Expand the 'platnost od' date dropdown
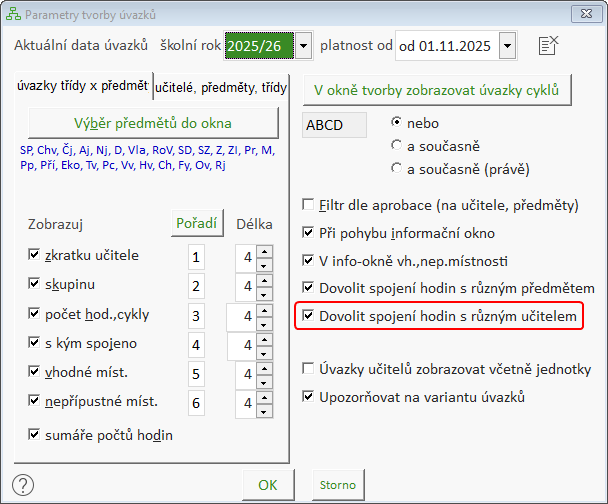 pos(506,45)
